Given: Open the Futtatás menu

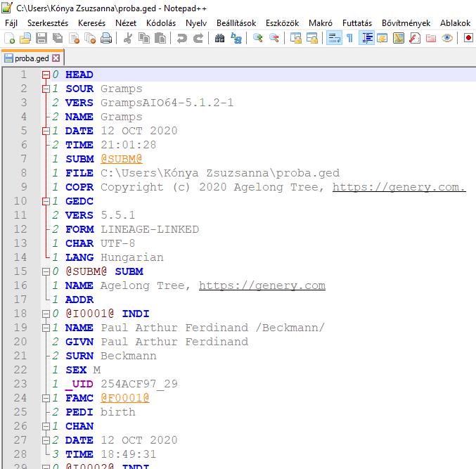Looking at the screenshot, I should point(357,23).
